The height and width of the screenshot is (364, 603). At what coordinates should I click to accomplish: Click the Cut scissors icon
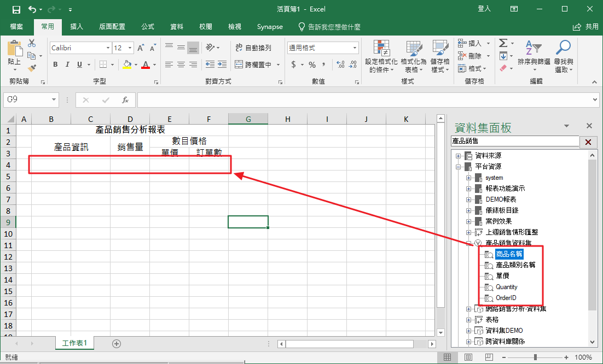[32, 43]
